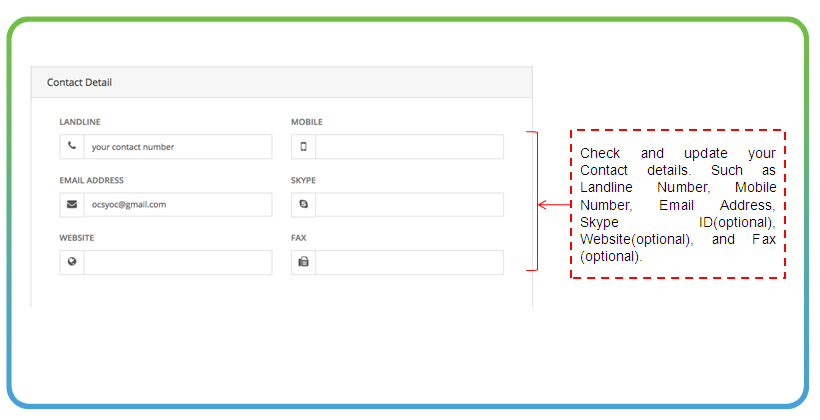
Task: Select the Mobile number input box
Action: [409, 146]
